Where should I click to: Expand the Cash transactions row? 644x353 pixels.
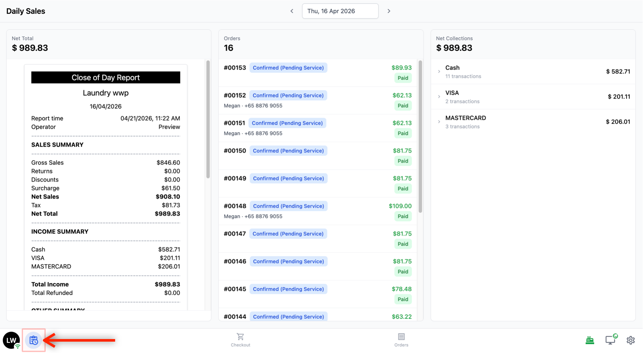(439, 72)
